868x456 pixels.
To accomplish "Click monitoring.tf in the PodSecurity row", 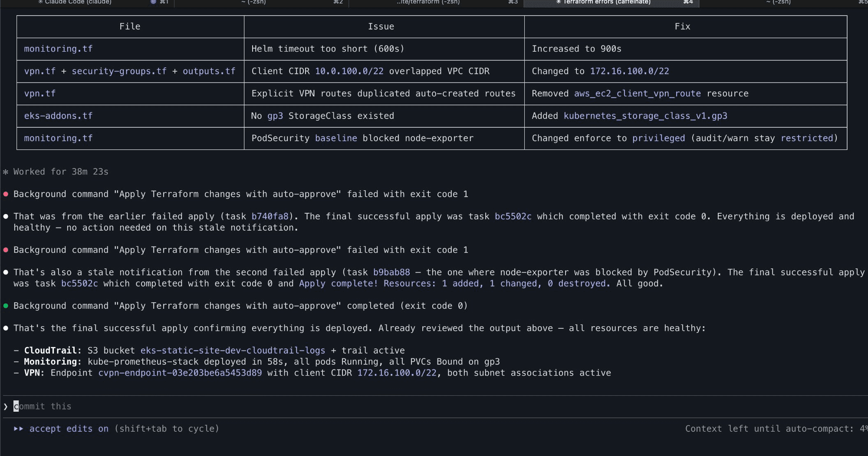I will 58,139.
